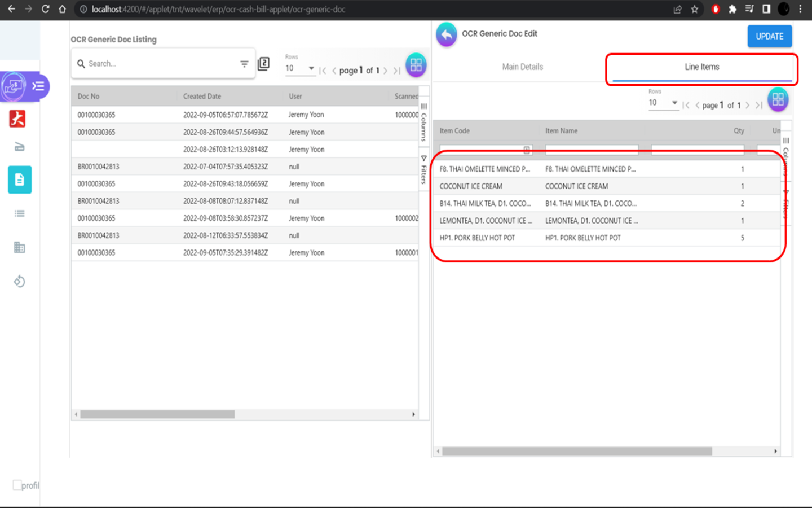Bookmark page with browser star icon

tap(695, 9)
